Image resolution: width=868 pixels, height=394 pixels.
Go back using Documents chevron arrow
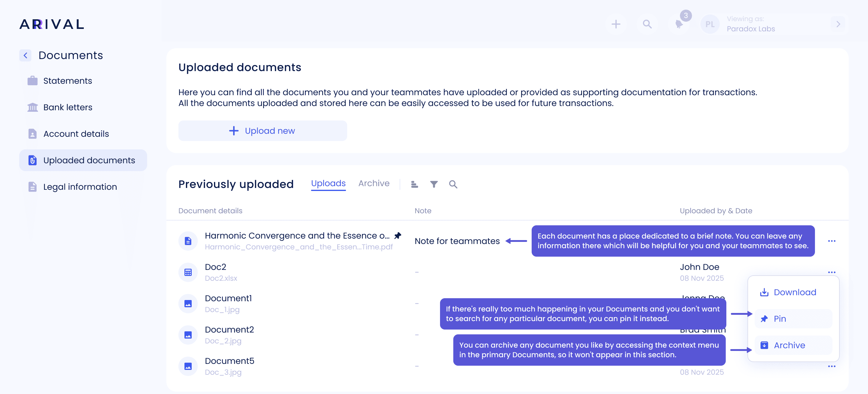click(25, 55)
